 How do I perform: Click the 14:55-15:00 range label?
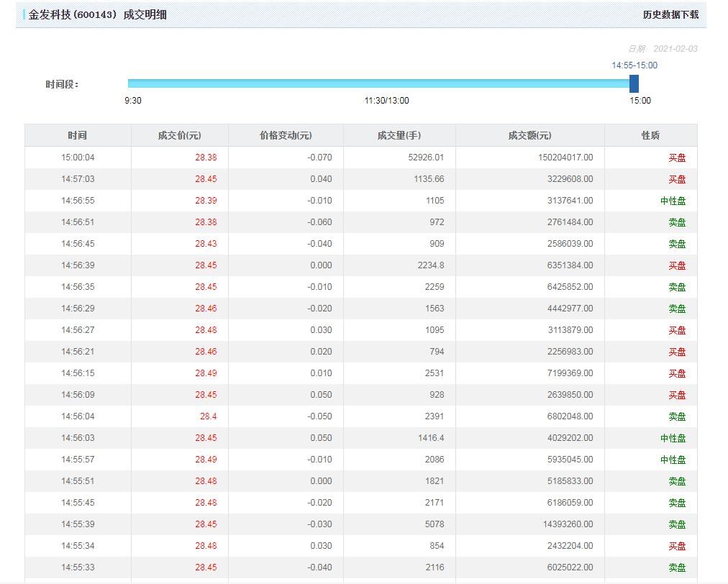tap(634, 65)
